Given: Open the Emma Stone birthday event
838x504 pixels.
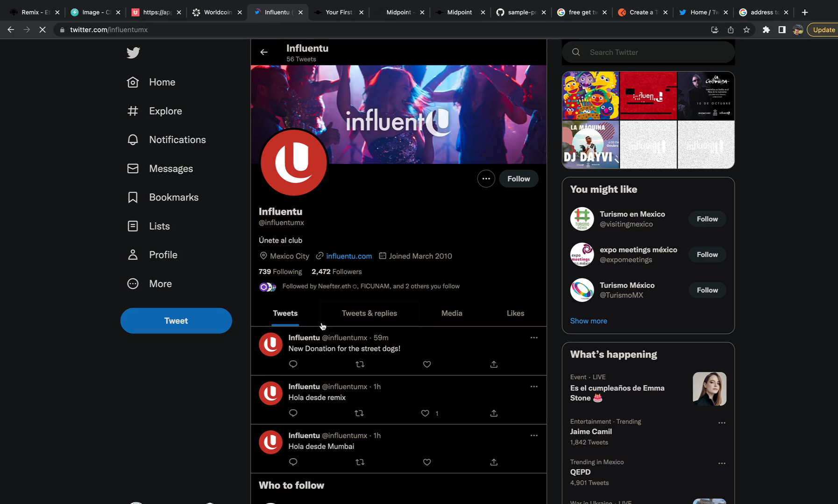Looking at the screenshot, I should (x=648, y=388).
